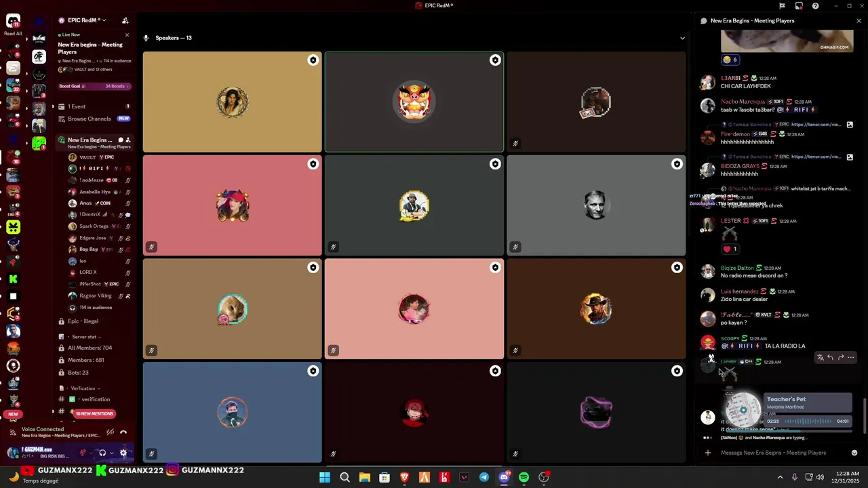
Task: Click username Blqize Dalton in chat
Action: point(737,268)
